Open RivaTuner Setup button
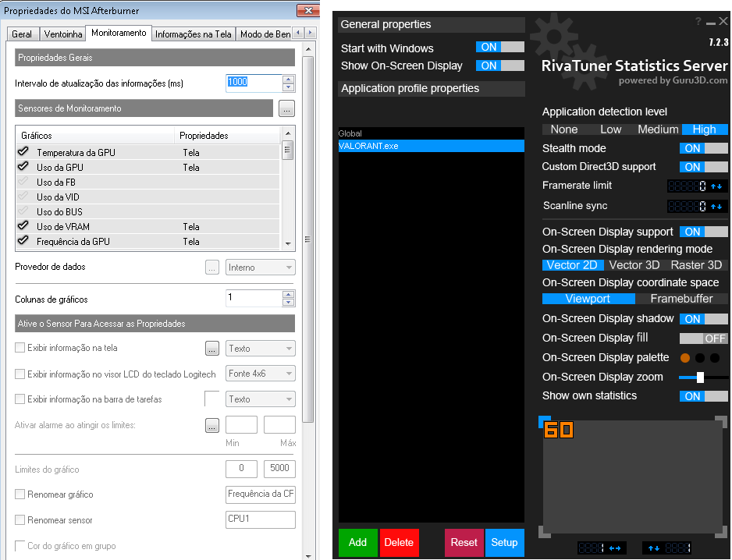 pyautogui.click(x=505, y=542)
